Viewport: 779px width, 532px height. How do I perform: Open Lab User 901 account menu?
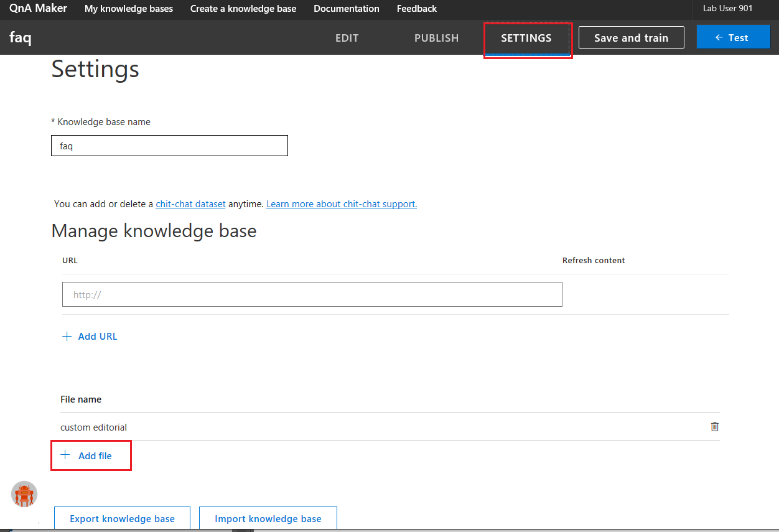728,9
